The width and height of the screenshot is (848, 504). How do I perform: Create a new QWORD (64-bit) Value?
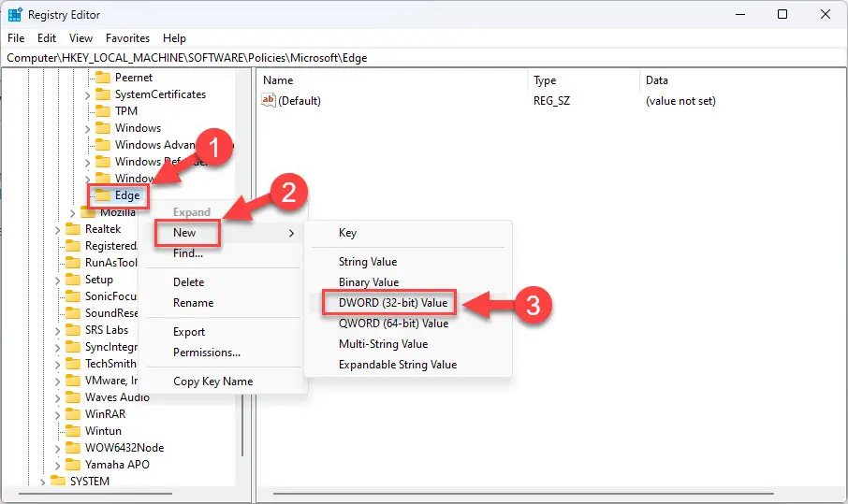[x=408, y=323]
